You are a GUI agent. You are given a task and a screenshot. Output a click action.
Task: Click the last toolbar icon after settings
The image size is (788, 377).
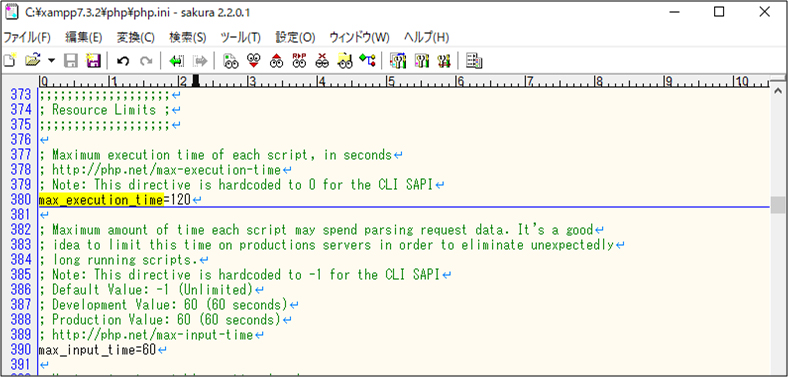[x=474, y=61]
